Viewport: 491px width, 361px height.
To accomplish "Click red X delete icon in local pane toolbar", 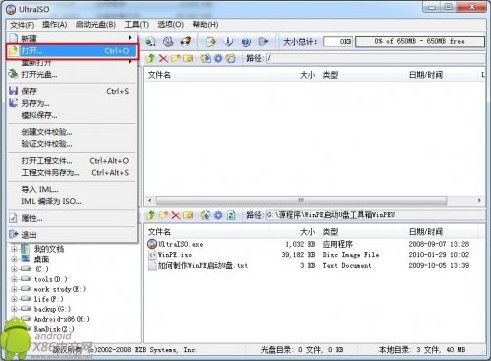I will [x=176, y=215].
